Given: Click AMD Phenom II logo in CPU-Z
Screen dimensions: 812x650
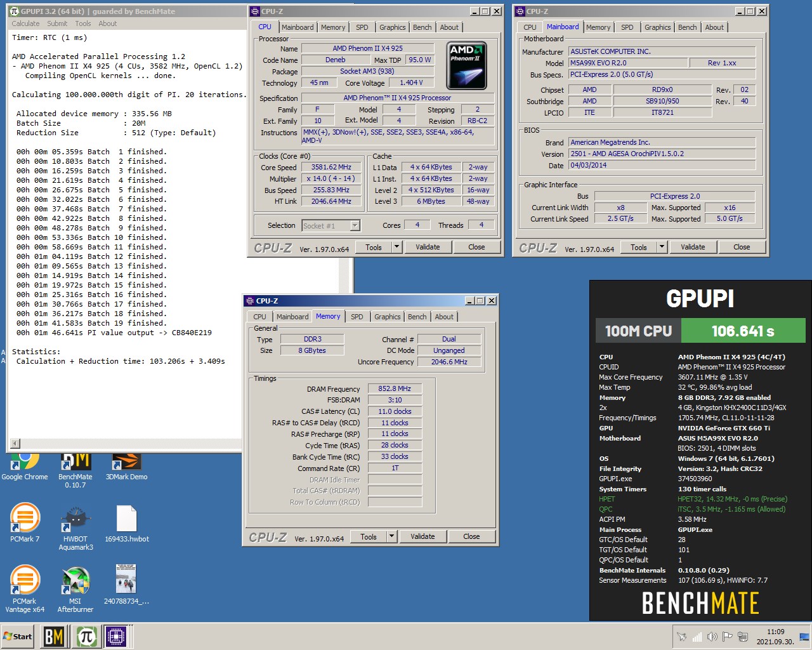Looking at the screenshot, I should 467,65.
